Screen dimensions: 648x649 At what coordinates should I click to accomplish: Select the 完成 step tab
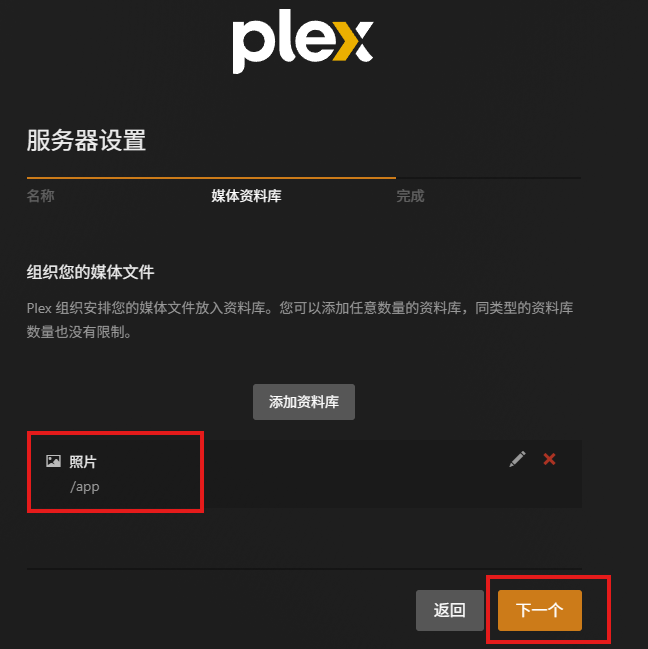[410, 196]
